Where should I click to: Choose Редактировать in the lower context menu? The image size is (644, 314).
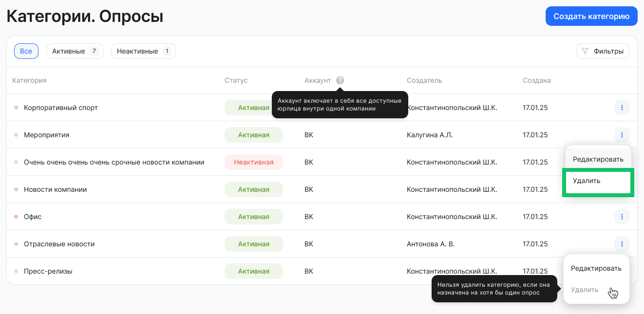click(x=596, y=268)
